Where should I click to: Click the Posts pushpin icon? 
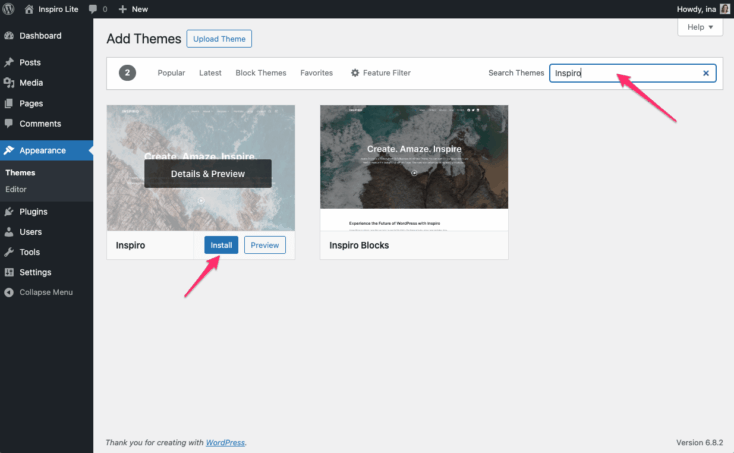9,62
